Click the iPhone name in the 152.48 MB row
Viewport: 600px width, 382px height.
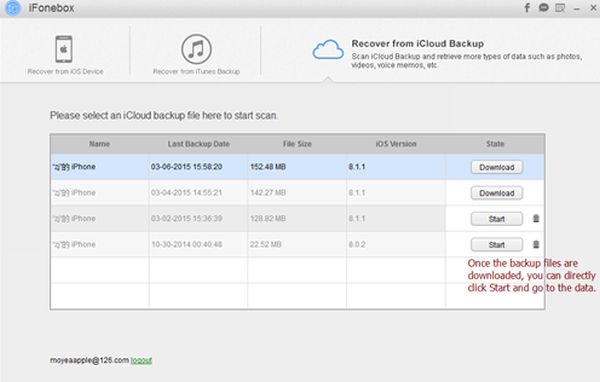point(74,167)
